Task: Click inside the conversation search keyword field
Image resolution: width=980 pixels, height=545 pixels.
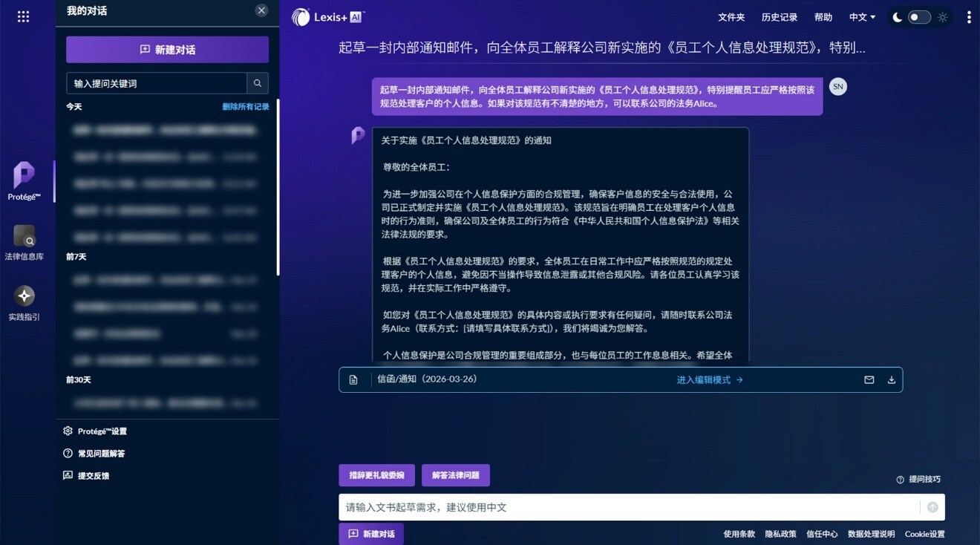Action: click(x=156, y=82)
